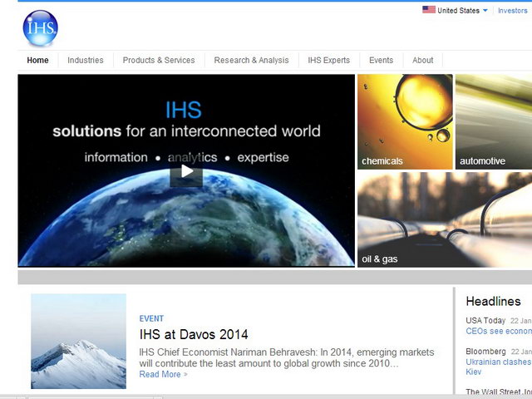The height and width of the screenshot is (399, 532).
Task: Select the Home menu item
Action: 37,61
